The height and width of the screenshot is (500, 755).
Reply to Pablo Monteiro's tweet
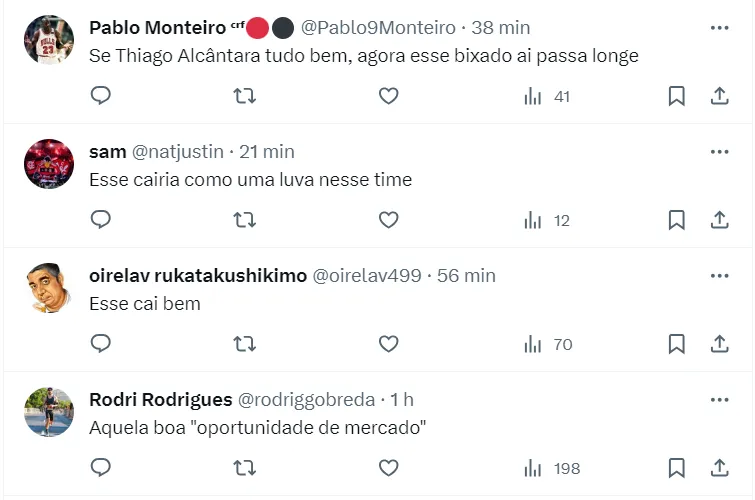pyautogui.click(x=100, y=96)
